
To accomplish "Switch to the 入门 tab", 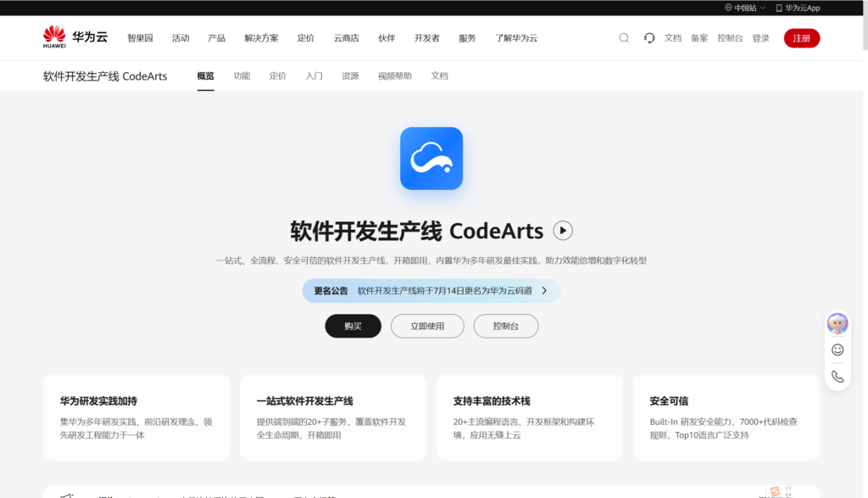I will click(x=314, y=76).
